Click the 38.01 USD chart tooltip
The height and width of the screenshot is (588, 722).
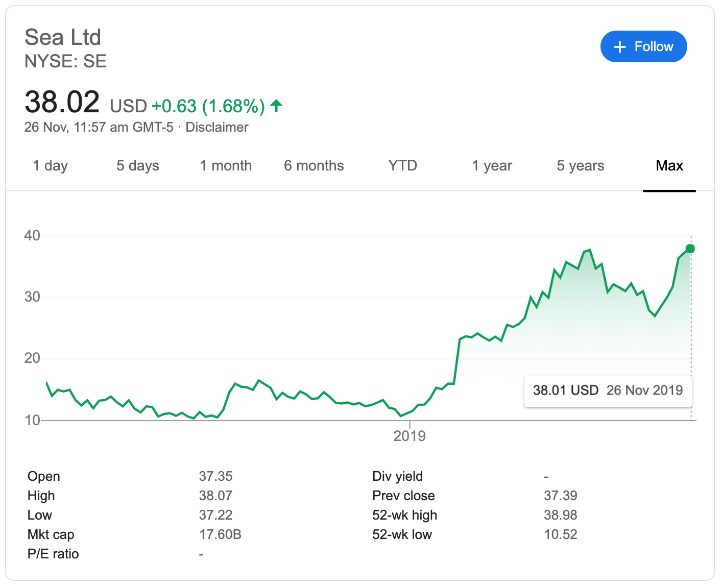[608, 391]
